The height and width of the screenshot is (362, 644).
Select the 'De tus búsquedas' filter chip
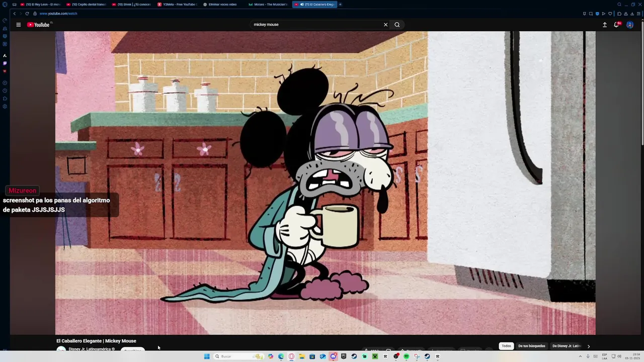532,346
